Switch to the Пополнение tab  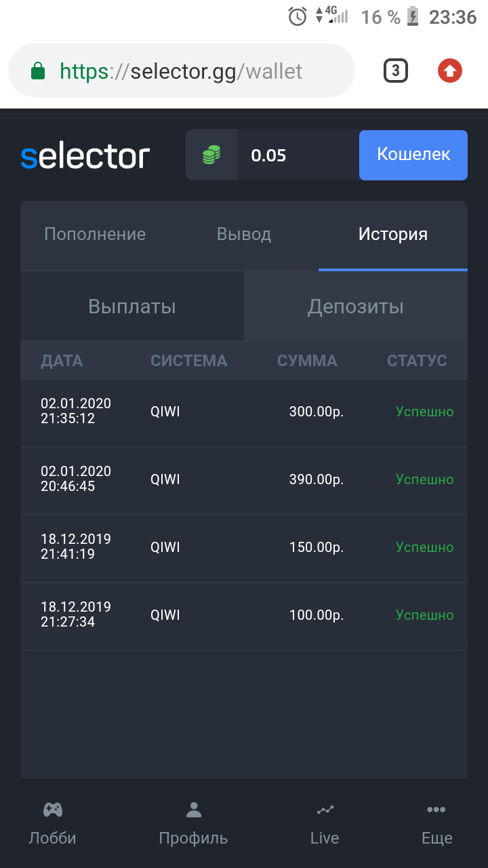point(95,235)
